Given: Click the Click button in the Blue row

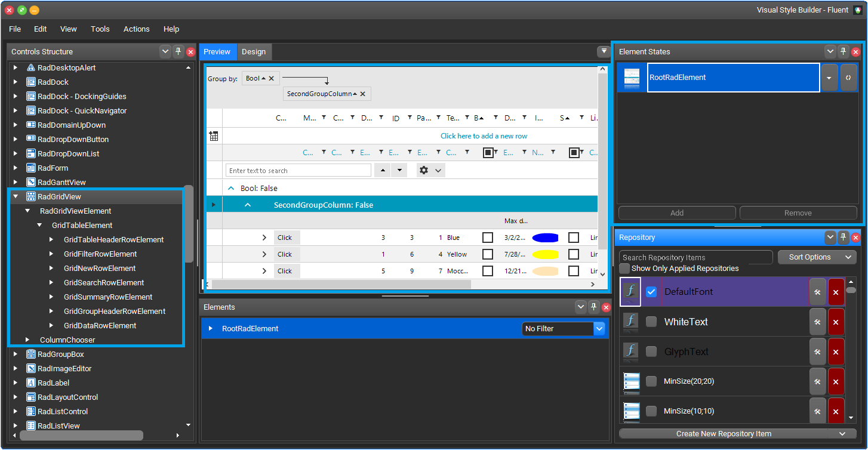Looking at the screenshot, I should coord(287,238).
